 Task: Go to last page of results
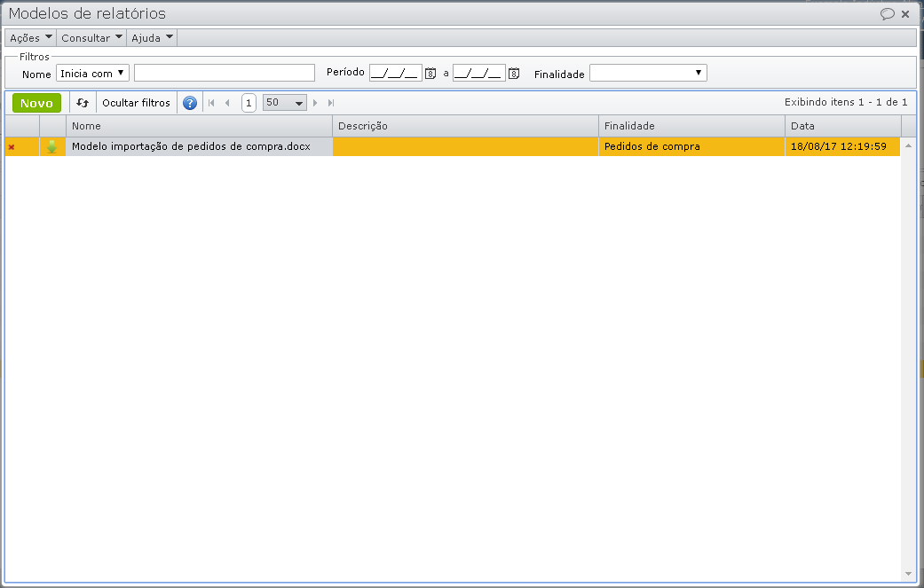pyautogui.click(x=331, y=103)
